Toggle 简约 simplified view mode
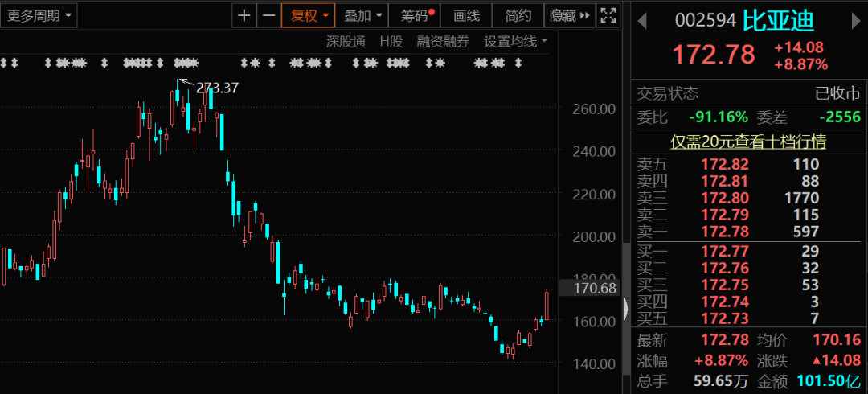 [x=518, y=15]
